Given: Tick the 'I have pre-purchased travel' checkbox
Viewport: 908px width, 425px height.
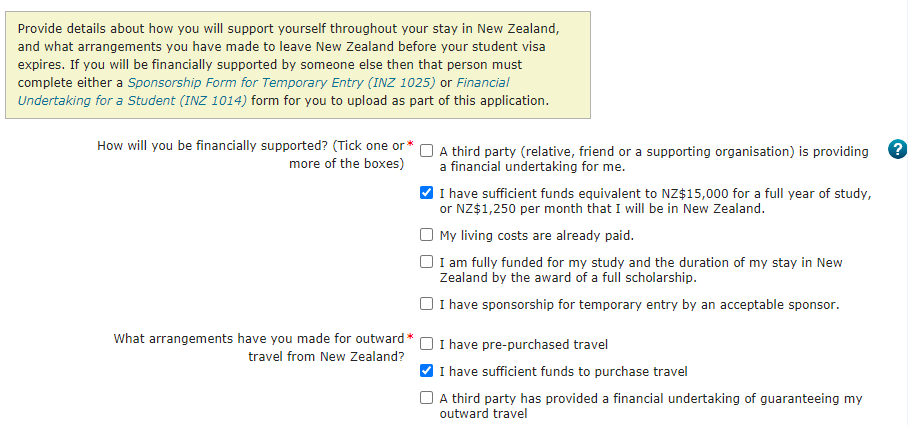Looking at the screenshot, I should coord(427,345).
